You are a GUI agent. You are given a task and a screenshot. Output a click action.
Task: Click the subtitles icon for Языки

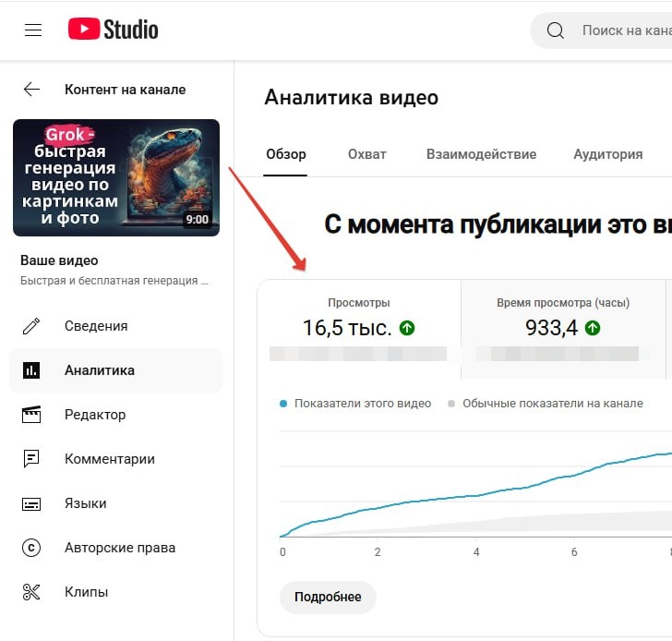(31, 503)
